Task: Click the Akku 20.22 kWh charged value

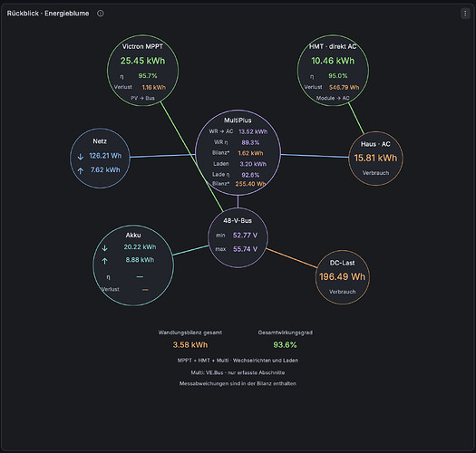Action: [x=140, y=247]
